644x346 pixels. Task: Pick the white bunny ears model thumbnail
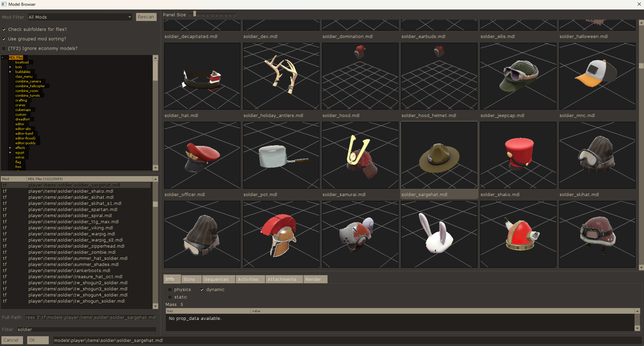click(439, 234)
